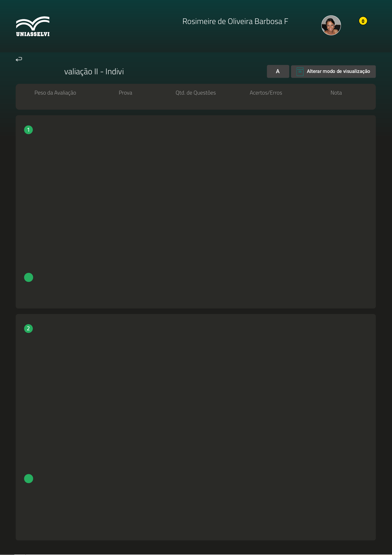Click the Qtd. de Questões header
Image resolution: width=392 pixels, height=555 pixels.
pyautogui.click(x=196, y=93)
